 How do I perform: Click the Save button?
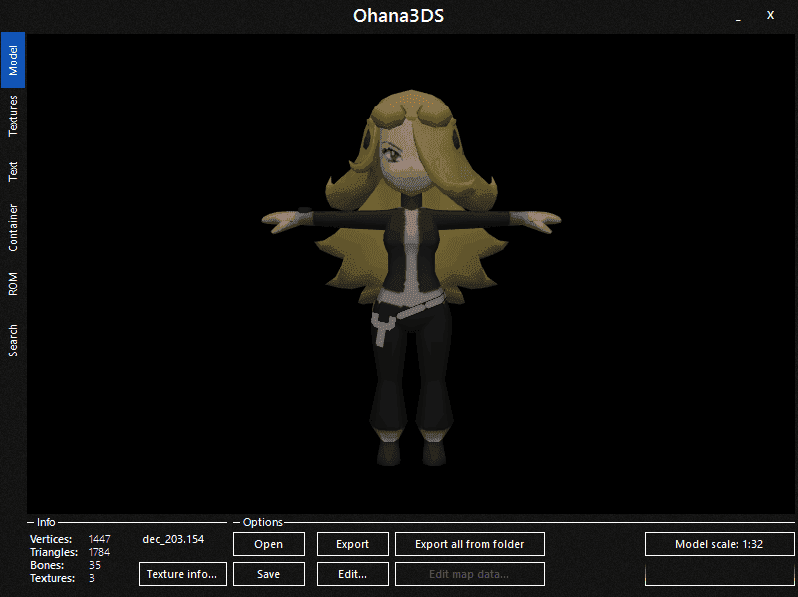tap(269, 574)
